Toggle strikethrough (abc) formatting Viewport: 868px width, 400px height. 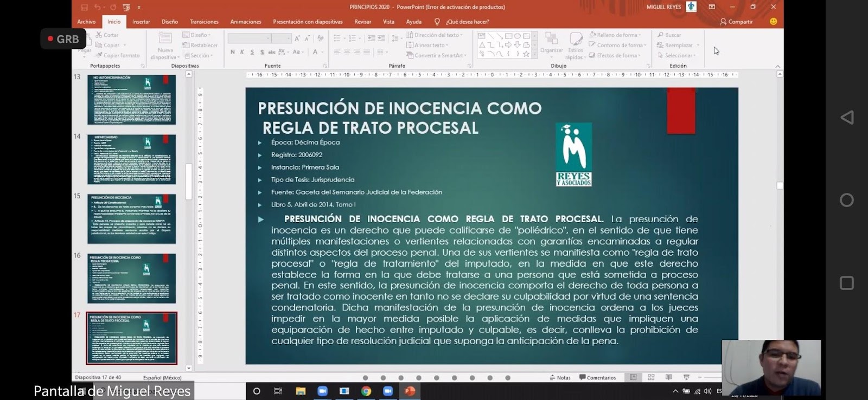tap(272, 52)
